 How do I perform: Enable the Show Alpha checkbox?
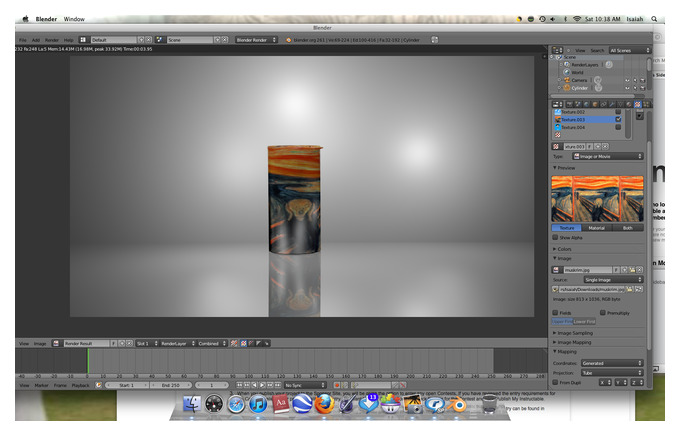pos(555,237)
